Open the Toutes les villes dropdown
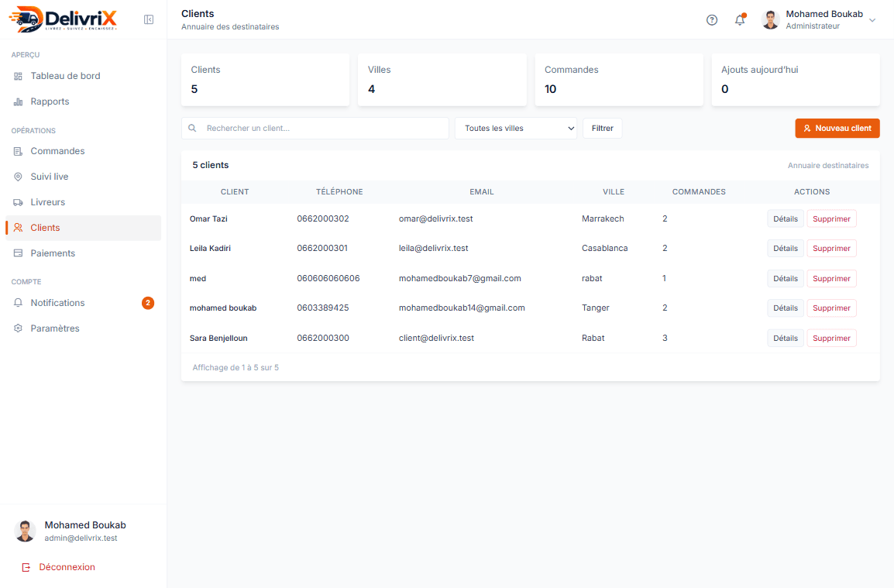Image resolution: width=894 pixels, height=588 pixels. (x=516, y=129)
